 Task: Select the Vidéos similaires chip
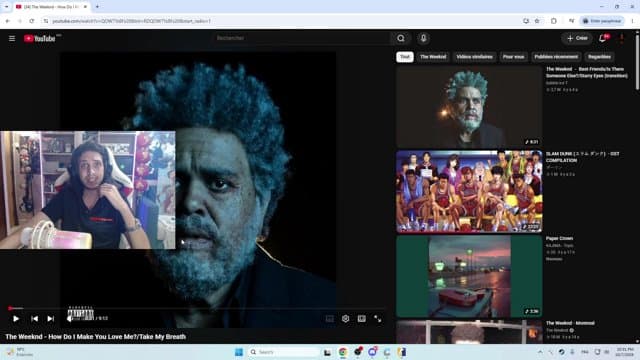(474, 57)
